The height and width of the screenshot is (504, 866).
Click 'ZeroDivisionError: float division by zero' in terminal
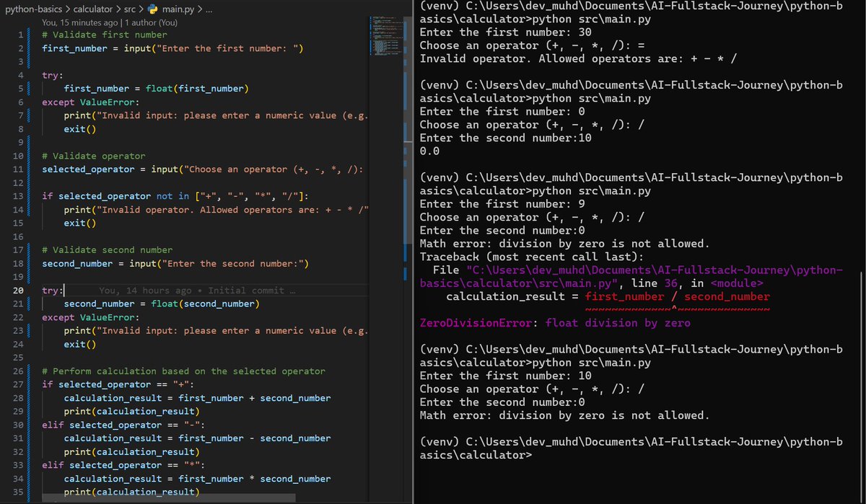(555, 323)
